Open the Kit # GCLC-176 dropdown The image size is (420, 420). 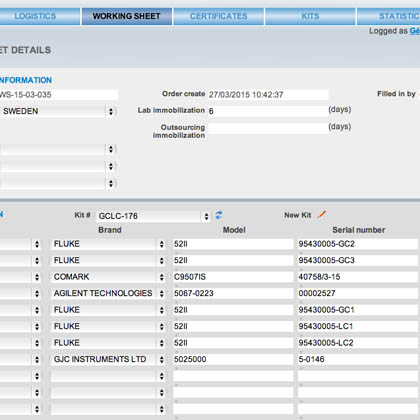(x=153, y=216)
